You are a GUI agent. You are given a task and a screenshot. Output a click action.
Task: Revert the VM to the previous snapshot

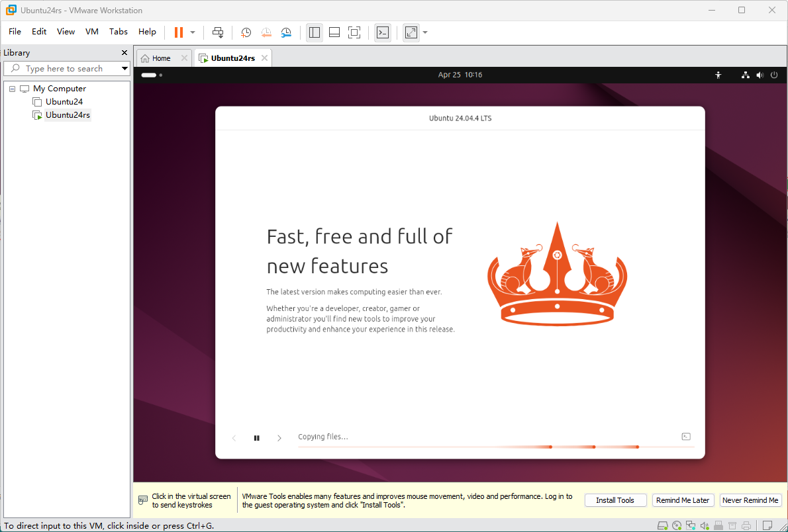[x=266, y=32]
